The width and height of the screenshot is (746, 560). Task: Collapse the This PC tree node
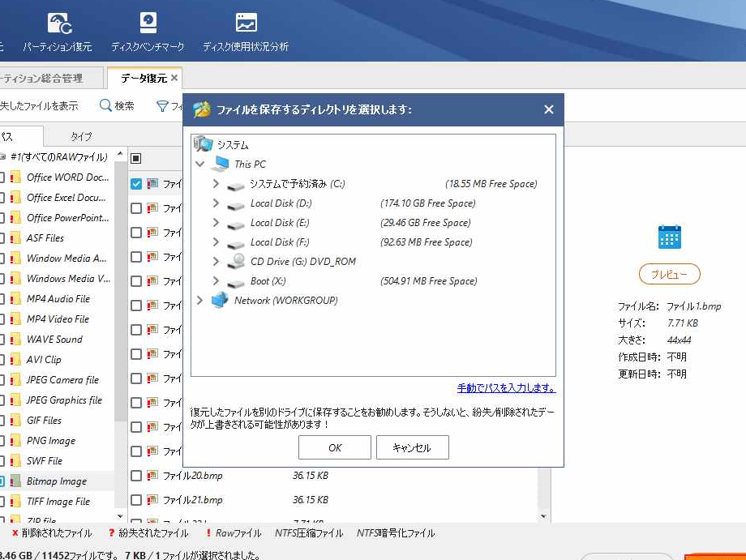point(200,165)
